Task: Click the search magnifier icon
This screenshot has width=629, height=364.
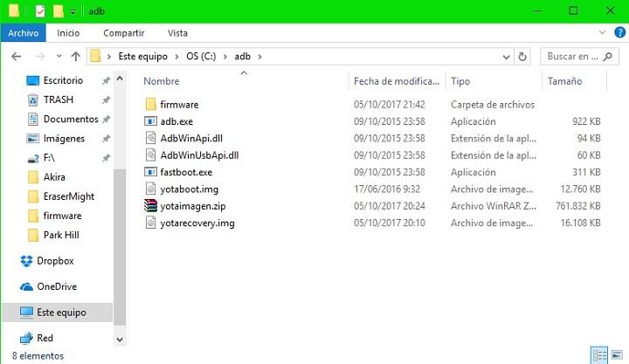Action: 608,57
